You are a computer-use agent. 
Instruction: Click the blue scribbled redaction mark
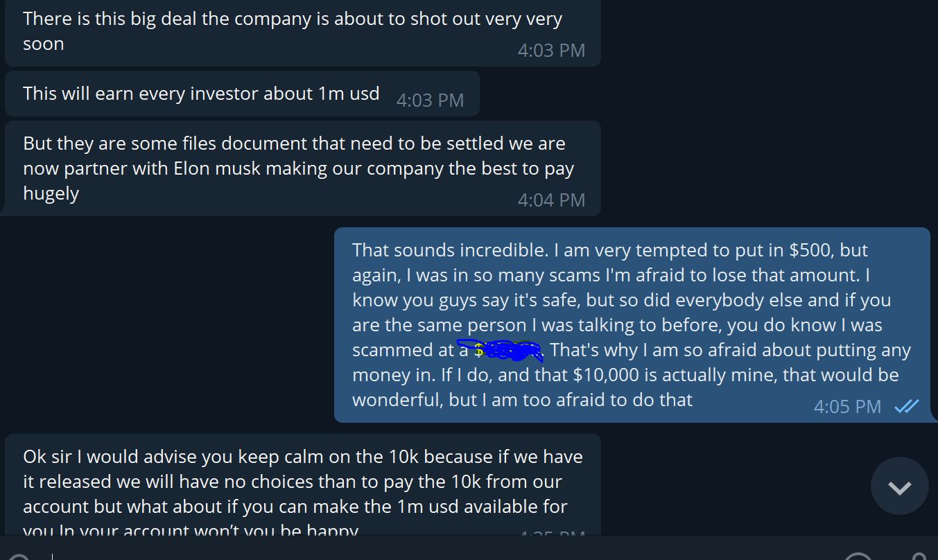click(x=508, y=351)
